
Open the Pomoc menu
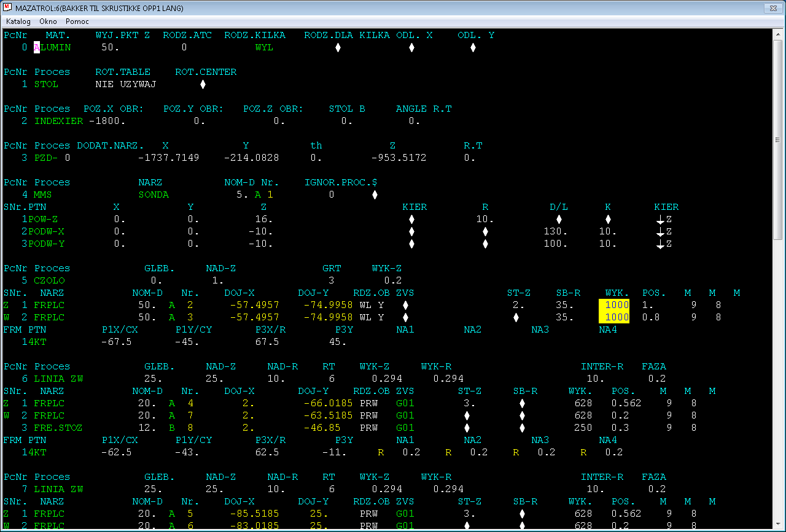[x=77, y=21]
